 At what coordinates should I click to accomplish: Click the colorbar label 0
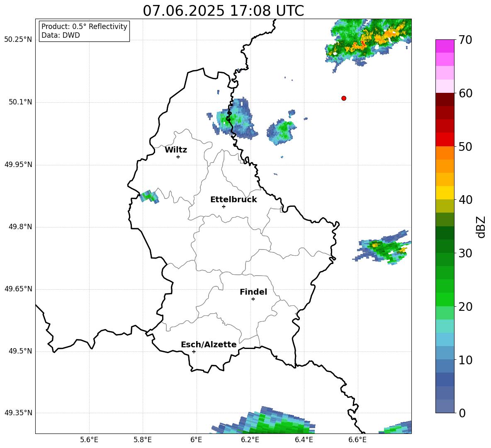click(462, 413)
